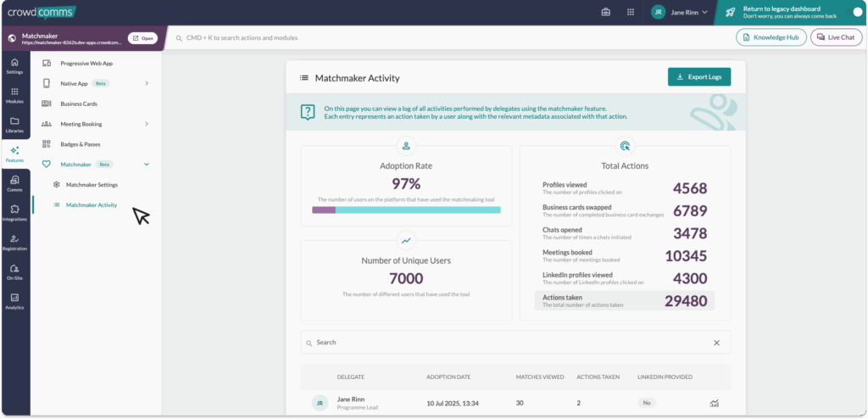Viewport: 868px width, 419px height.
Task: Go to Libraries in sidebar
Action: point(14,125)
